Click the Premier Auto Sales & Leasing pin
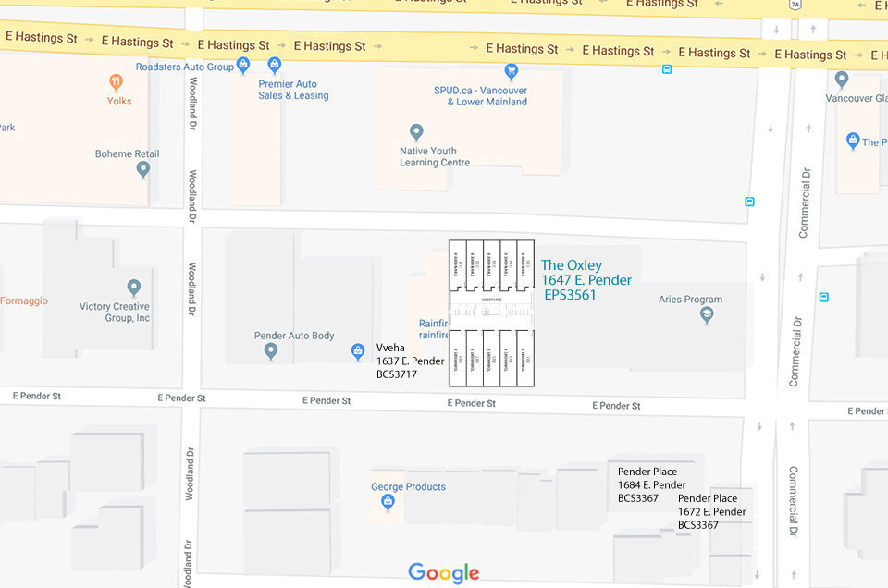Screen dimensions: 888x588 tap(275, 65)
